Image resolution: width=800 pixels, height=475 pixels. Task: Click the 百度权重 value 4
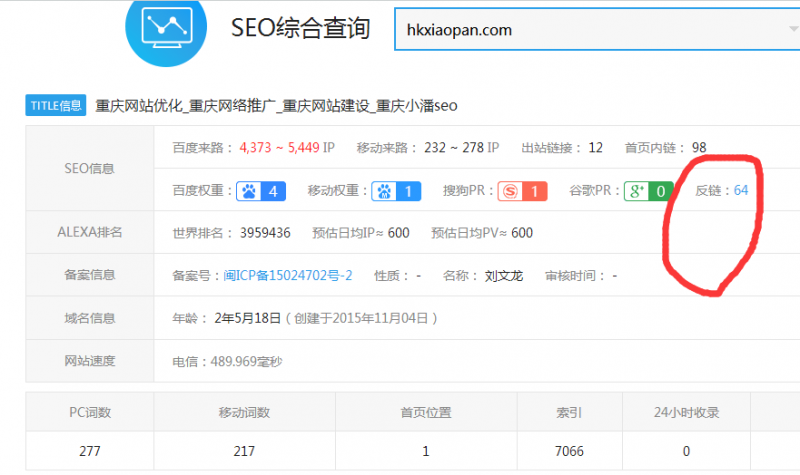pos(273,191)
